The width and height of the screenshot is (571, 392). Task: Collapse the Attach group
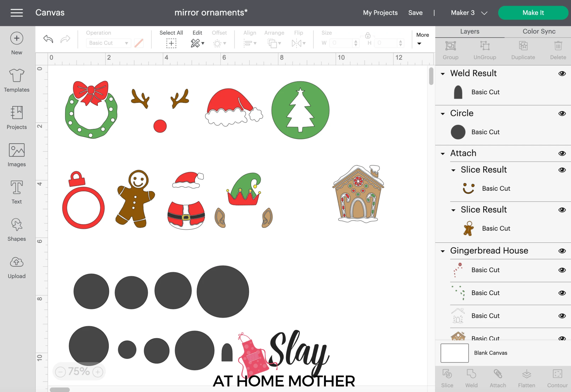tap(443, 154)
